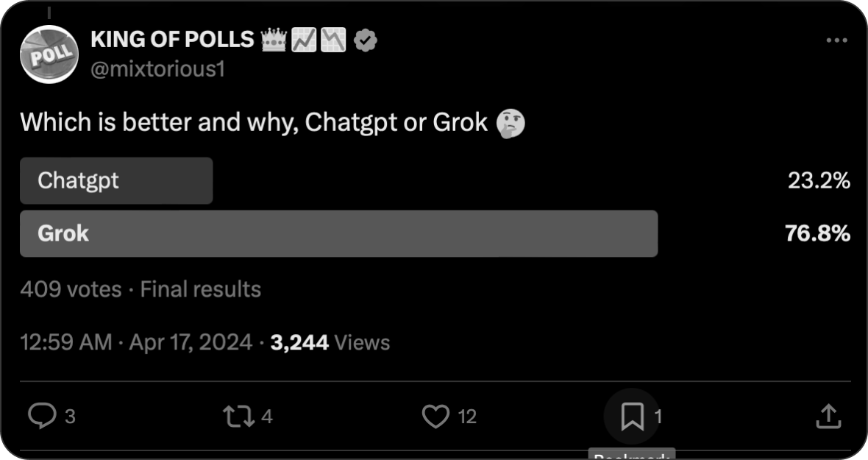This screenshot has height=460, width=868.
Task: Click the thinking face emoji in the tweet
Action: tap(511, 122)
